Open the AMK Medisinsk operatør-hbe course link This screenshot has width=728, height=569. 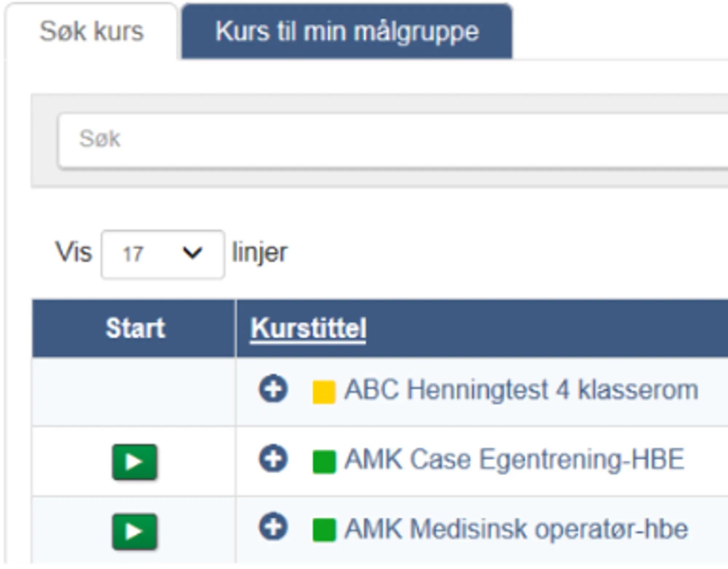tap(516, 529)
